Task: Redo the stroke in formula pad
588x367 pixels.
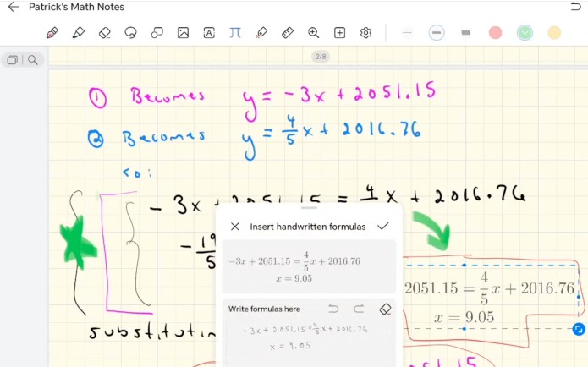Action: (359, 309)
